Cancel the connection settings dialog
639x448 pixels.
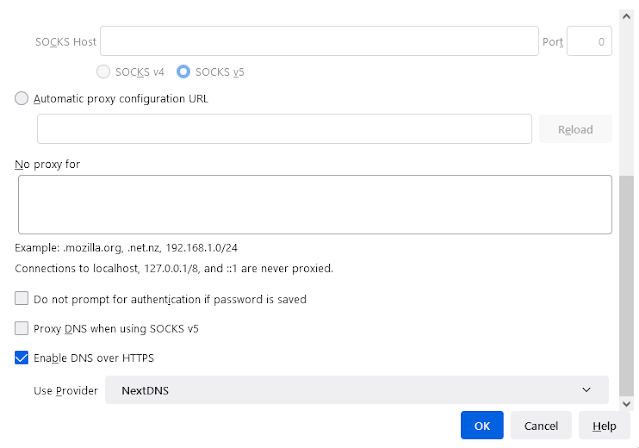tap(541, 425)
